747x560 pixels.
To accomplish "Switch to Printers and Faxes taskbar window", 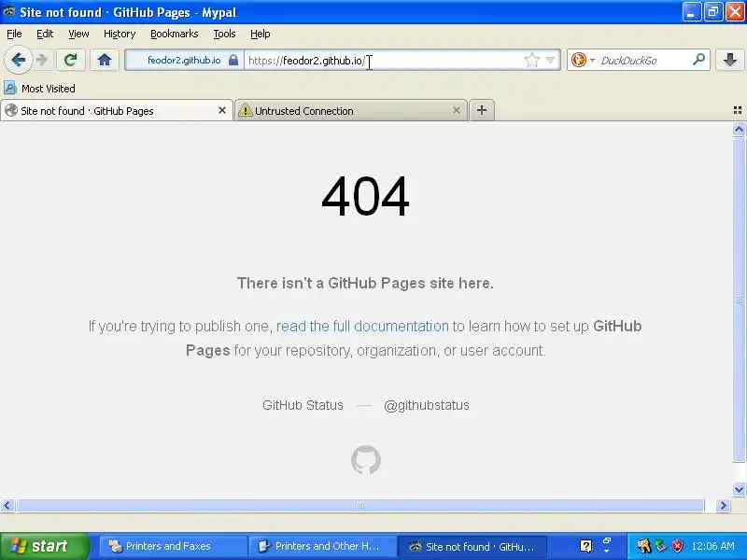I will 173,546.
